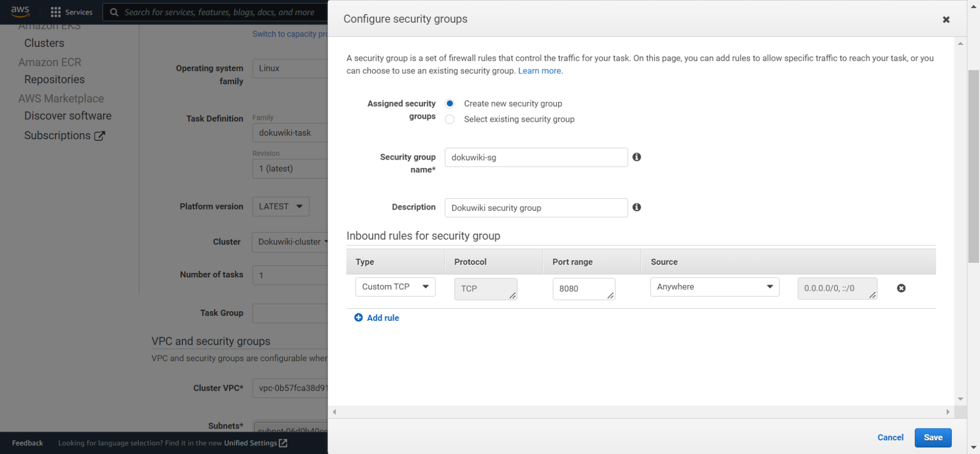Image resolution: width=980 pixels, height=454 pixels.
Task: Click the source CIDR 0.0.0.0/0 field
Action: point(837,288)
